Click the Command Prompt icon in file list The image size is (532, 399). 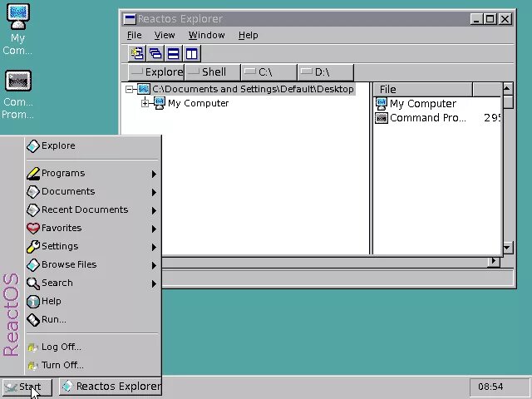[382, 118]
